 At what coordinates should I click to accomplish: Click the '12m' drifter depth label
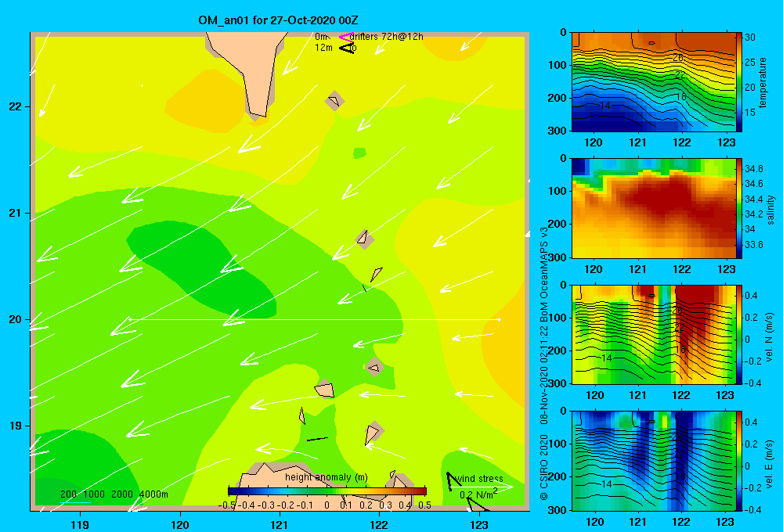(x=323, y=48)
